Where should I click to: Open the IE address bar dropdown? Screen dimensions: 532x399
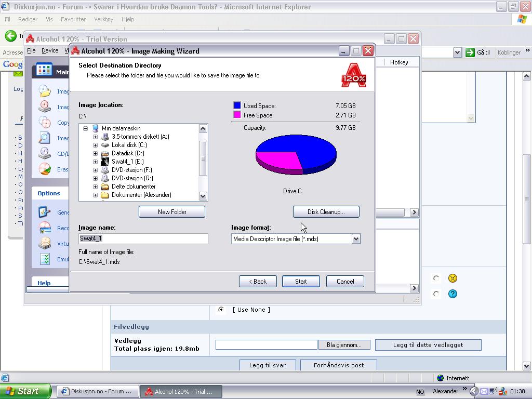tap(457, 52)
